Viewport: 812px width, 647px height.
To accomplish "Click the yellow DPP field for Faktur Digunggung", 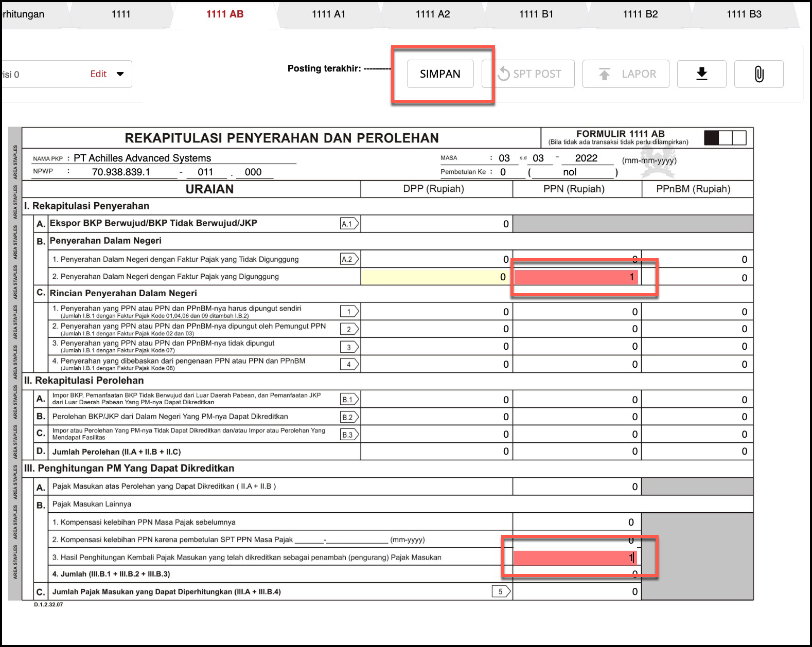I will (x=436, y=277).
